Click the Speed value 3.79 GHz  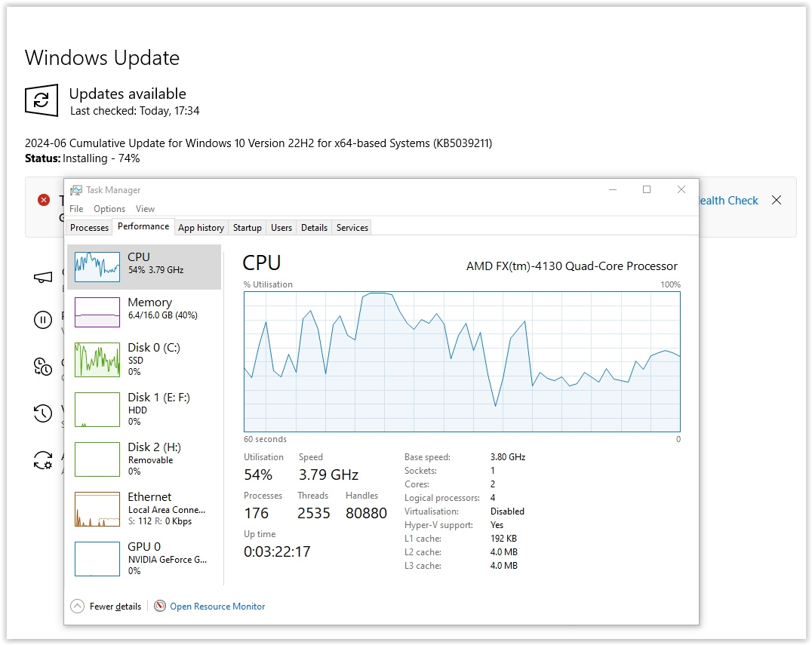(328, 475)
